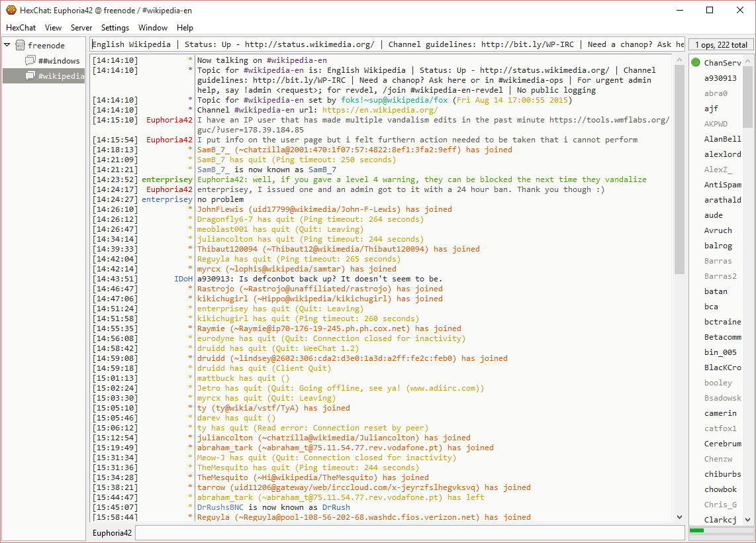Select ChanServ in the user list
Image resolution: width=756 pixels, height=543 pixels.
[x=722, y=63]
